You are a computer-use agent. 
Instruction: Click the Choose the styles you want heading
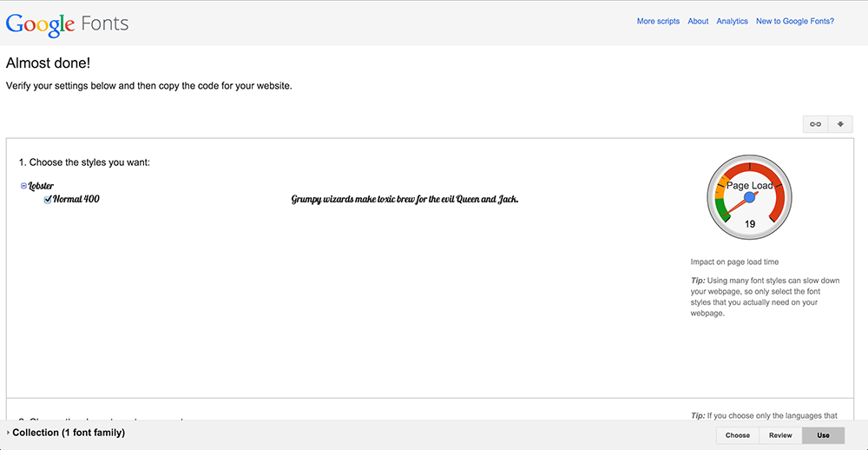[85, 162]
